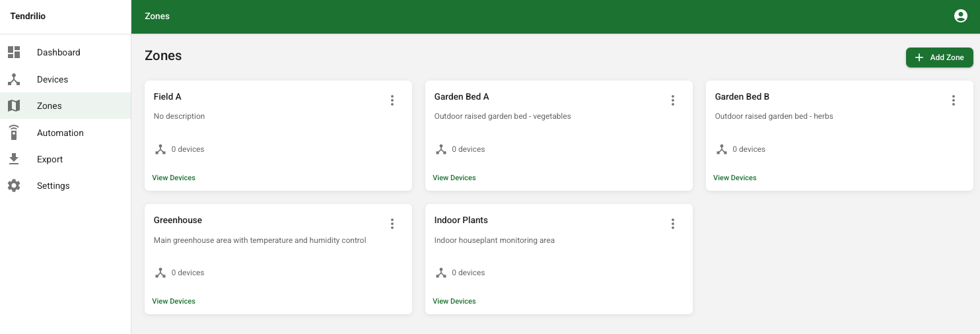Open the user account profile icon
Image resolution: width=980 pixels, height=334 pixels.
click(961, 17)
